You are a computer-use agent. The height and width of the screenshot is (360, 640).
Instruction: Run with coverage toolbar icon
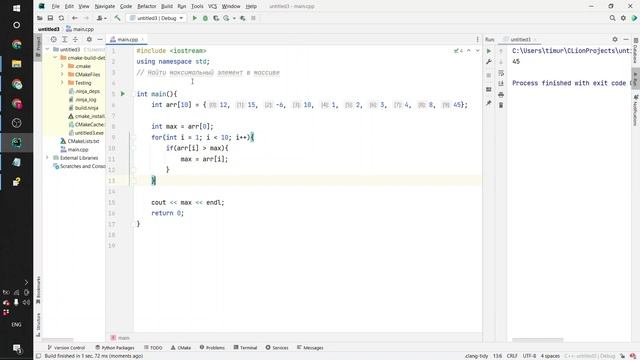pyautogui.click(x=216, y=18)
